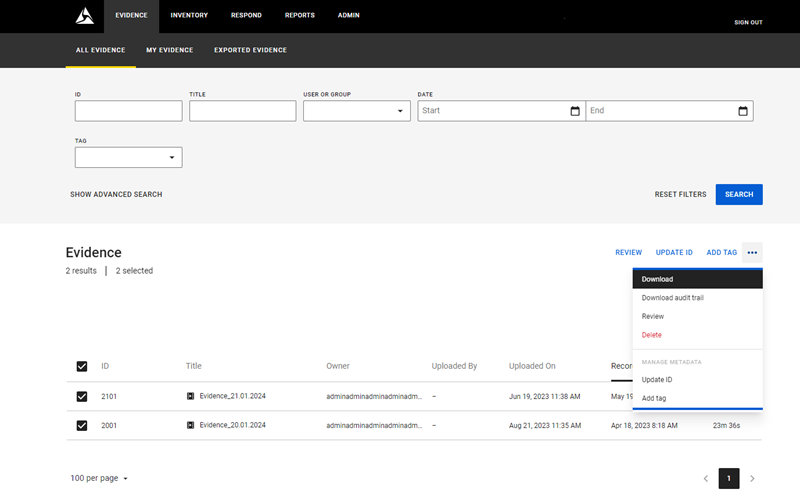Click the video file icon for Evidence_20.01.2024
This screenshot has height=500, width=800.
pos(190,425)
